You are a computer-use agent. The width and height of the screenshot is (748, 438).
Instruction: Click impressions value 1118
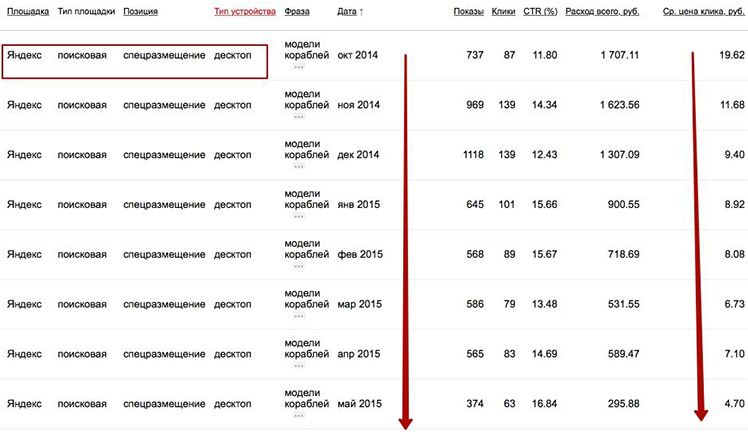tap(473, 155)
